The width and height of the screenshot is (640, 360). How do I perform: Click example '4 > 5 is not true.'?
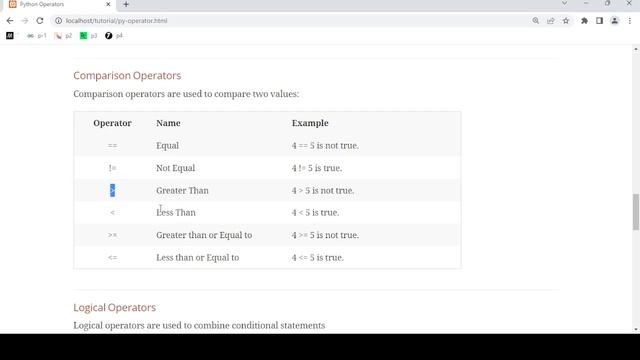323,191
